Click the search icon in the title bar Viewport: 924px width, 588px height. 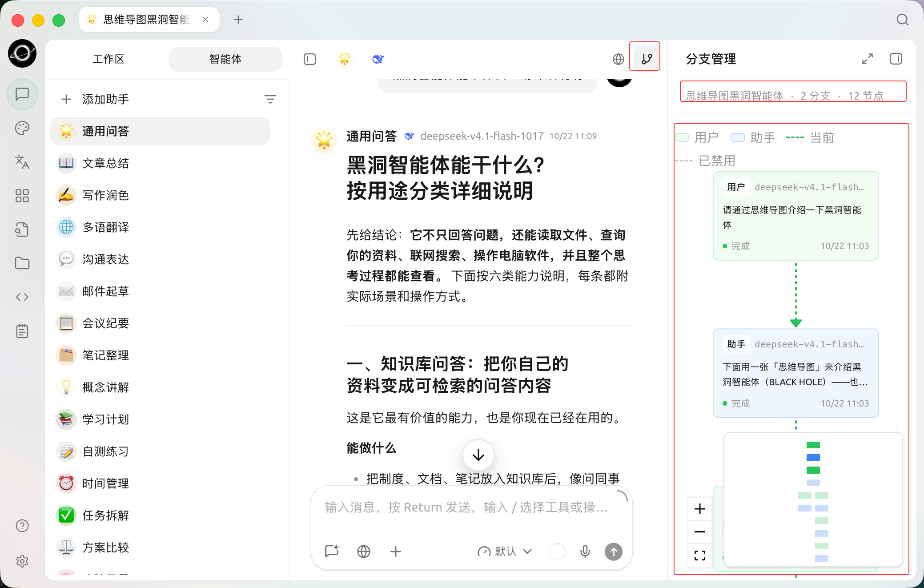coord(903,20)
